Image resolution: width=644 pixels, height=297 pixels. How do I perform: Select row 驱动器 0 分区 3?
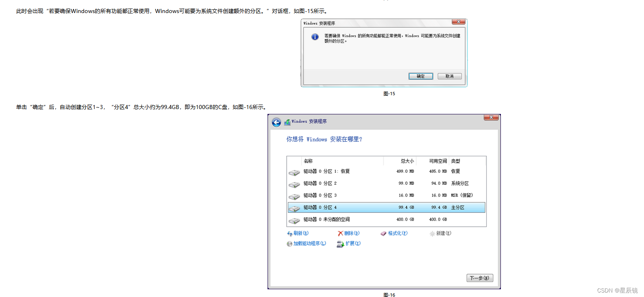(386, 195)
